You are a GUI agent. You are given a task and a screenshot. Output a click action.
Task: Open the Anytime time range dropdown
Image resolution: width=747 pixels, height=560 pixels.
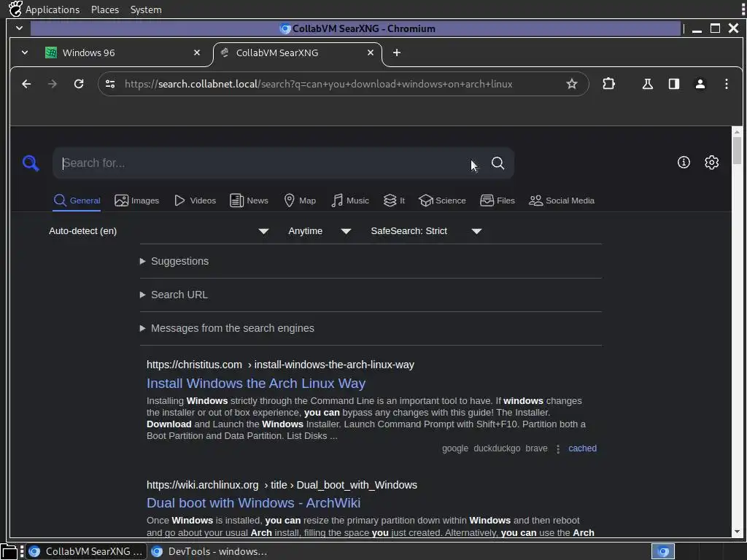pos(320,231)
